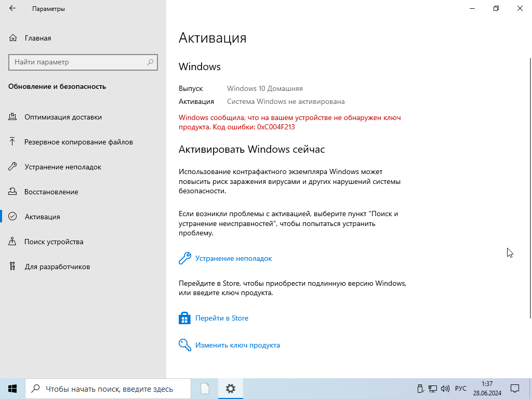Click the back arrow in Settings
The width and height of the screenshot is (532, 399).
[x=12, y=9]
